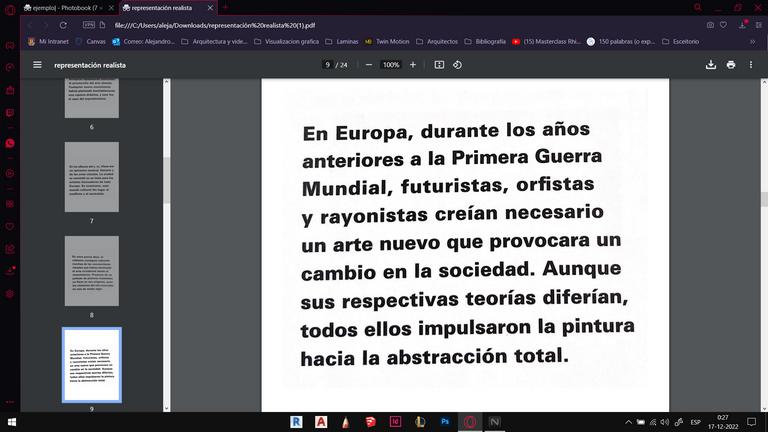Open the browser tab search magnifier
768x432 pixels.
(698, 7)
